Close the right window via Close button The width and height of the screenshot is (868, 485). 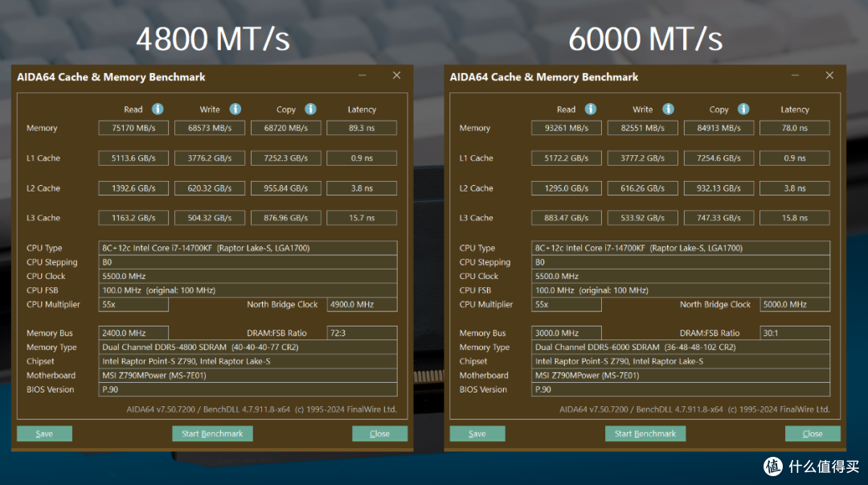pyautogui.click(x=813, y=434)
